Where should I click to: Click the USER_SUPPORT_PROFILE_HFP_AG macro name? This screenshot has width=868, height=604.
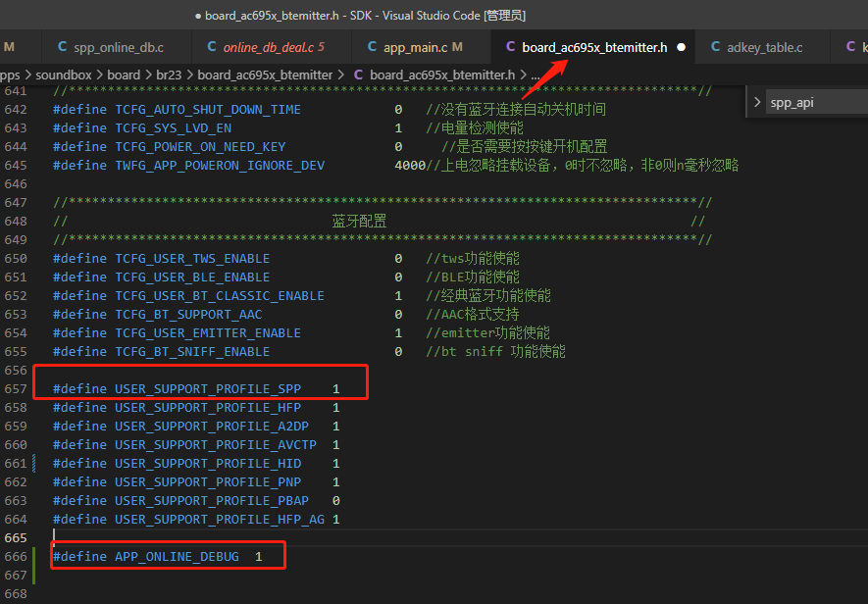pyautogui.click(x=220, y=520)
